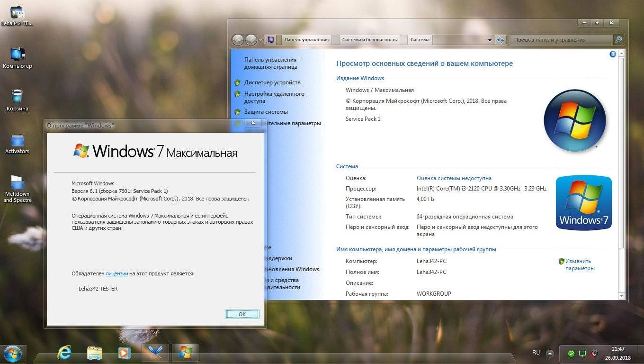This screenshot has height=364, width=644.
Task: Click the Leha342-PC computer name value
Action: coord(431,261)
